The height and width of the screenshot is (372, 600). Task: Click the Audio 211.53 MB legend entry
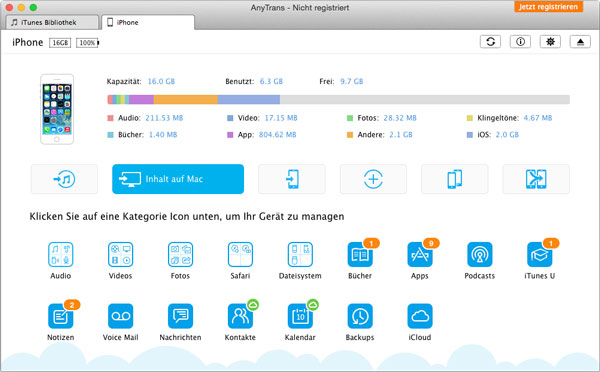pos(145,118)
